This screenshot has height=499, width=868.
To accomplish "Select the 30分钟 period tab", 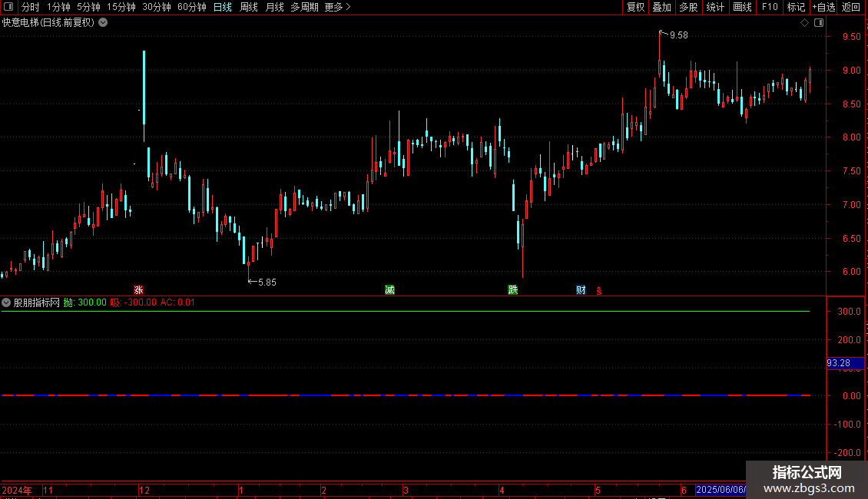I will (x=156, y=7).
